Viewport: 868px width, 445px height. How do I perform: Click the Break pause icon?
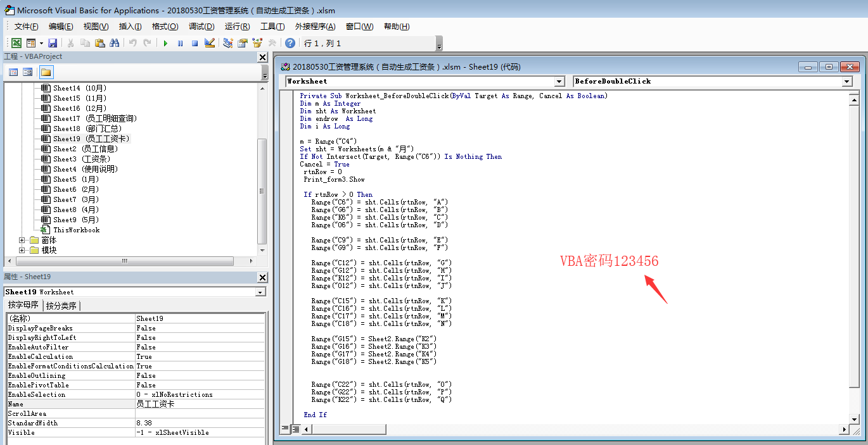[180, 43]
